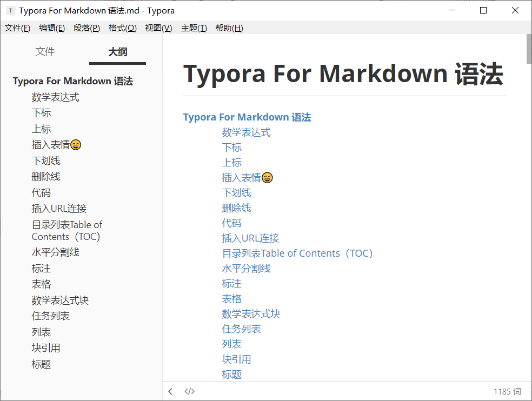Image resolution: width=532 pixels, height=401 pixels.
Task: Follow the 插入表情 link in document TOC
Action: [247, 178]
